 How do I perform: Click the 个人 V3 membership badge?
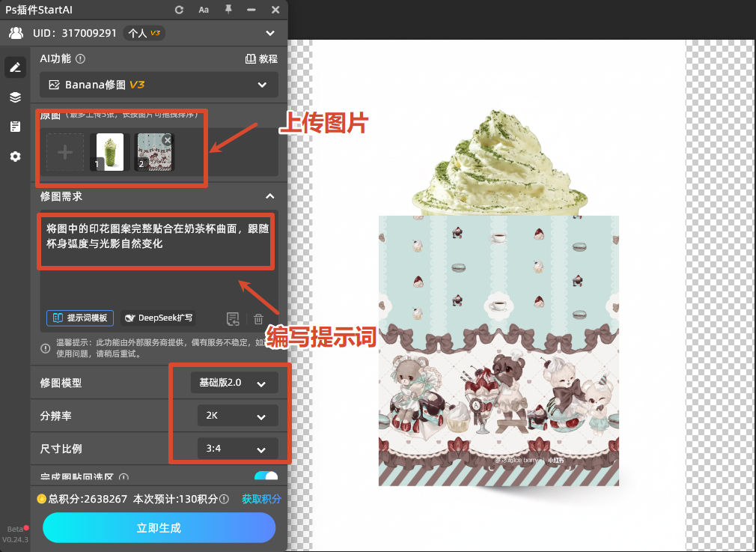pos(144,33)
